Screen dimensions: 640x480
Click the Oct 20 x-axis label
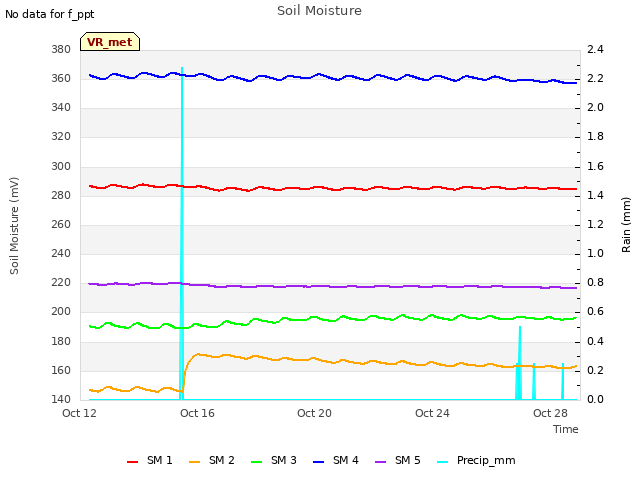(314, 413)
